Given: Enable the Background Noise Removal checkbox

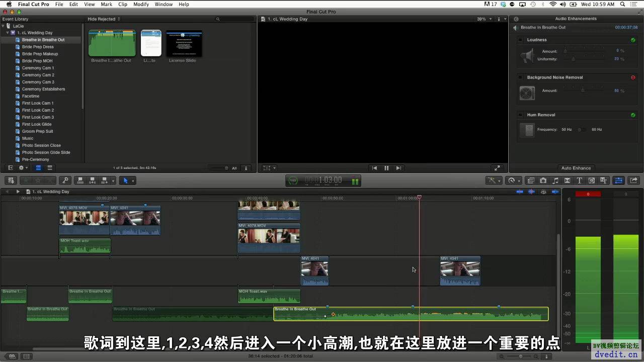Looking at the screenshot, I should pos(520,77).
